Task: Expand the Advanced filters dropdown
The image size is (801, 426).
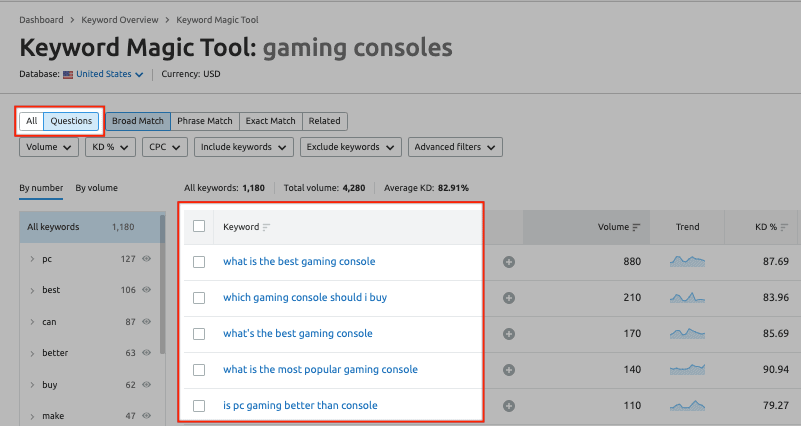Action: click(454, 147)
